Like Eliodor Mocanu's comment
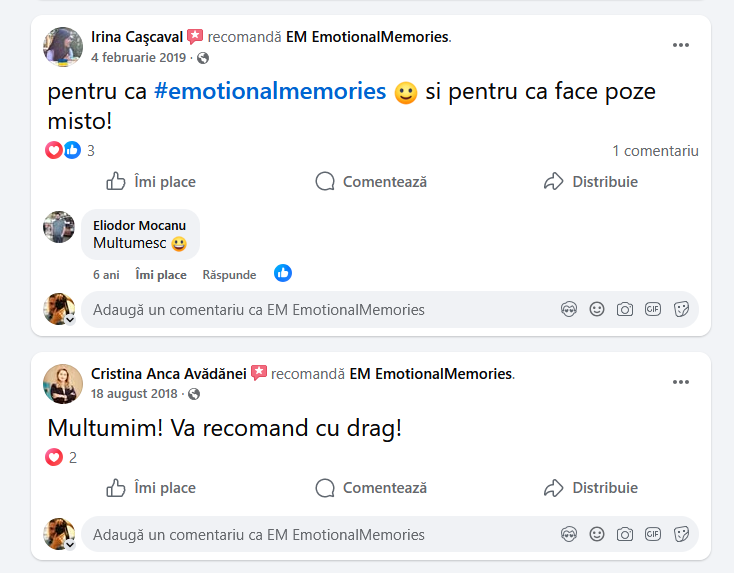Viewport: 734px width, 573px height. [161, 274]
